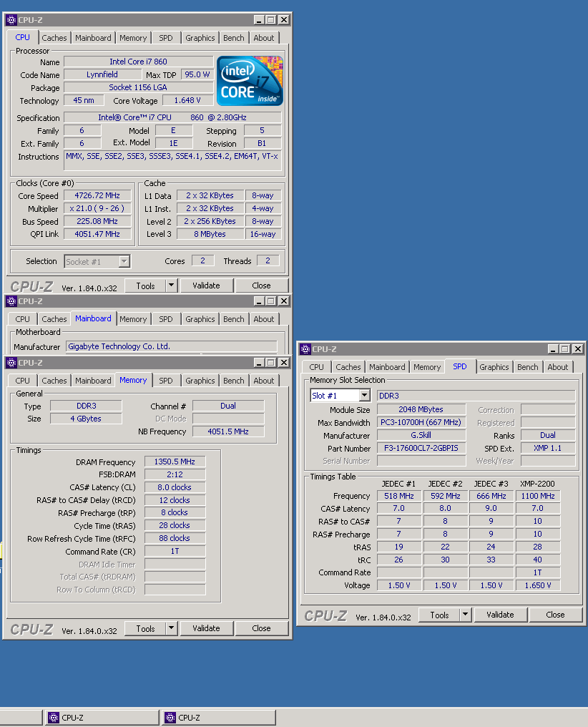Screen dimensions: 588x727
Task: Select Memory tab in CPU window
Action: click(133, 38)
